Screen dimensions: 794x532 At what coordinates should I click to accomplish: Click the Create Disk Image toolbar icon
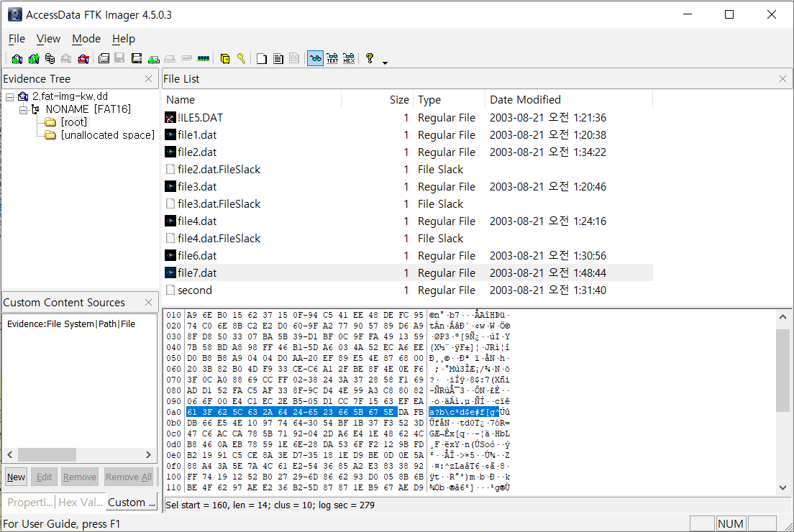pos(104,59)
